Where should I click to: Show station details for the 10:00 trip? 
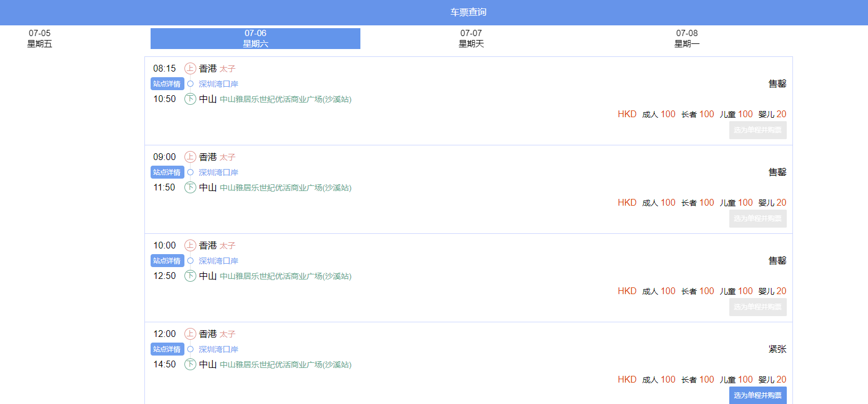(167, 261)
